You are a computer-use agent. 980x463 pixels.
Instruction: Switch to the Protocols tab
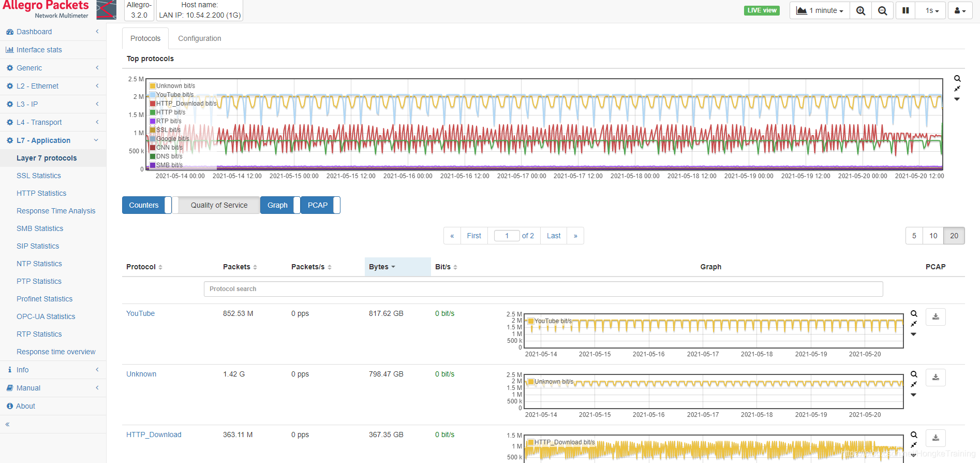145,38
